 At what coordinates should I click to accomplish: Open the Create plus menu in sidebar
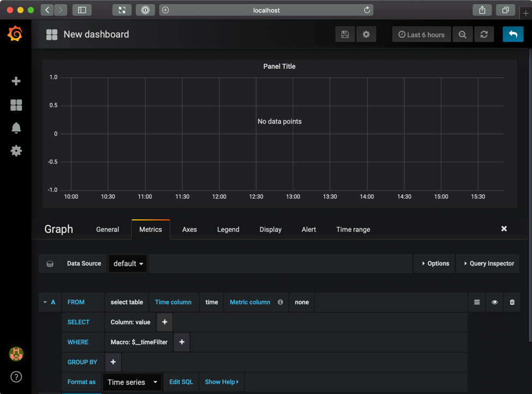16,81
